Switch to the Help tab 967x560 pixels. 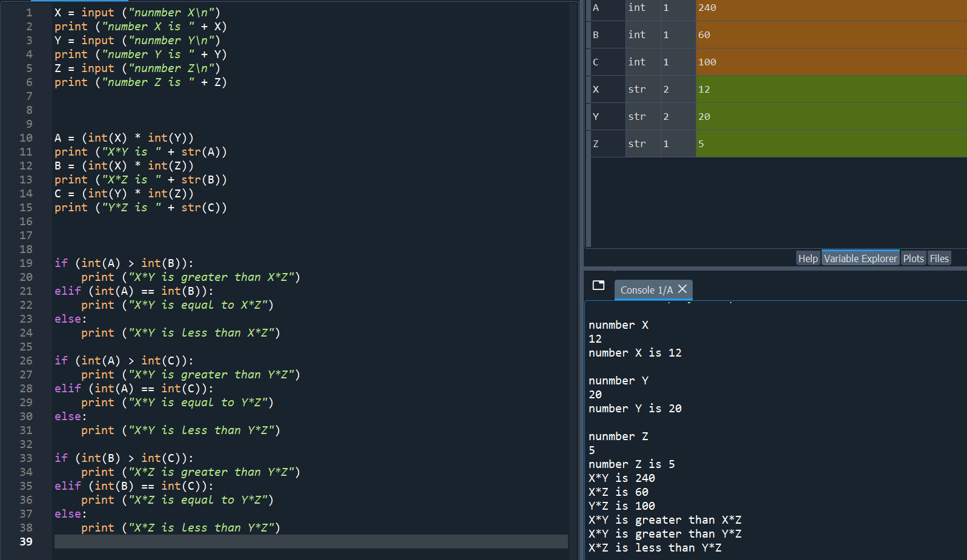808,259
